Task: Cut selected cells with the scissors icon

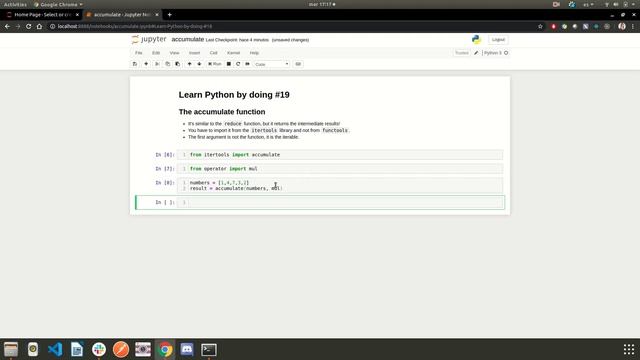Action: pyautogui.click(x=157, y=64)
